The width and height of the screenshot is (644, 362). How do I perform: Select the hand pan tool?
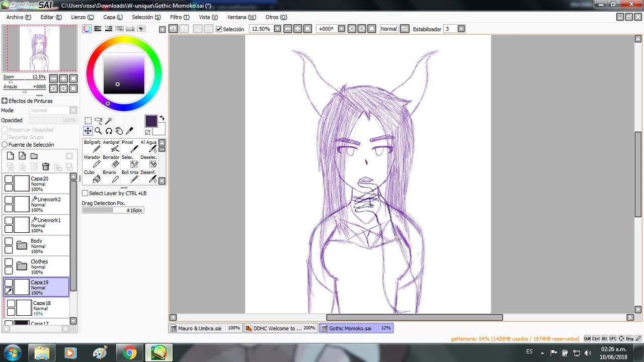[119, 131]
